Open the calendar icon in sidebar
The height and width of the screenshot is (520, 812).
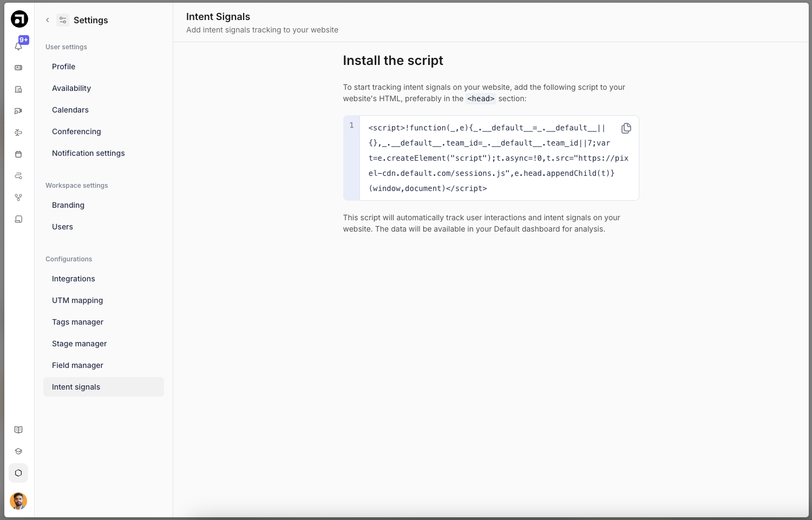point(18,154)
